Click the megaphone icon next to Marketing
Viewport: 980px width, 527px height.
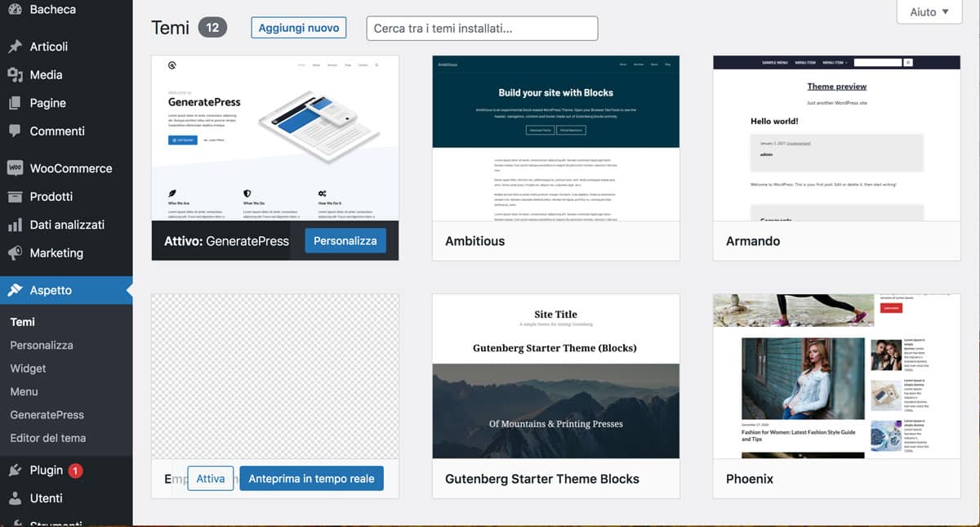tap(15, 252)
